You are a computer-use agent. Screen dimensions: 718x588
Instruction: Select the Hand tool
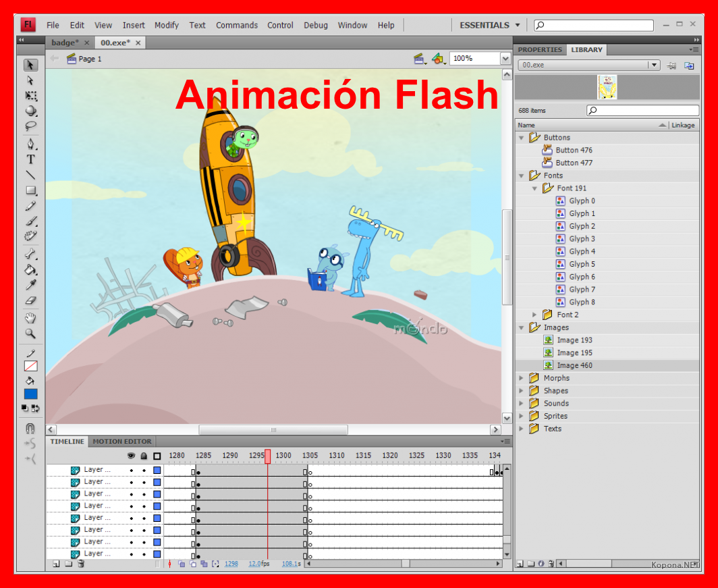click(30, 318)
